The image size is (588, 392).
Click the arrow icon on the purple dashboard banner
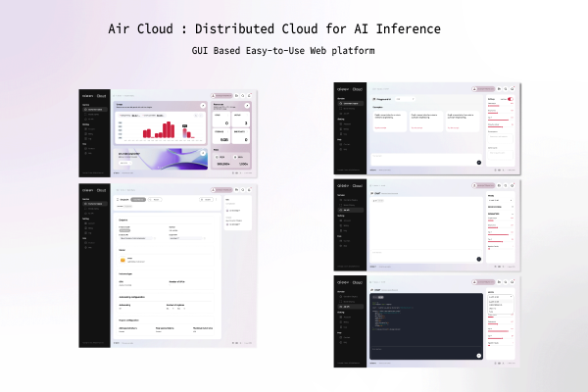click(203, 154)
